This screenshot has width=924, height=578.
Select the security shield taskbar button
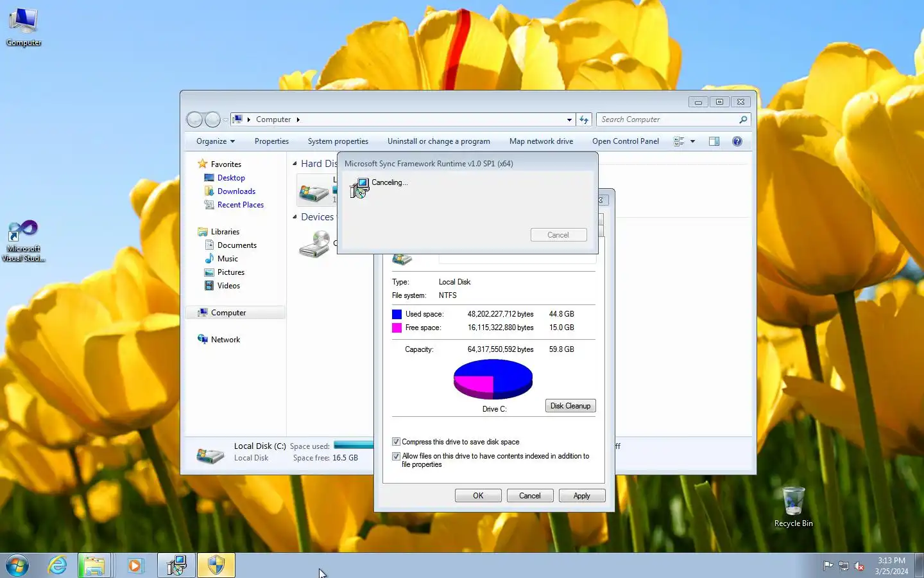point(216,565)
